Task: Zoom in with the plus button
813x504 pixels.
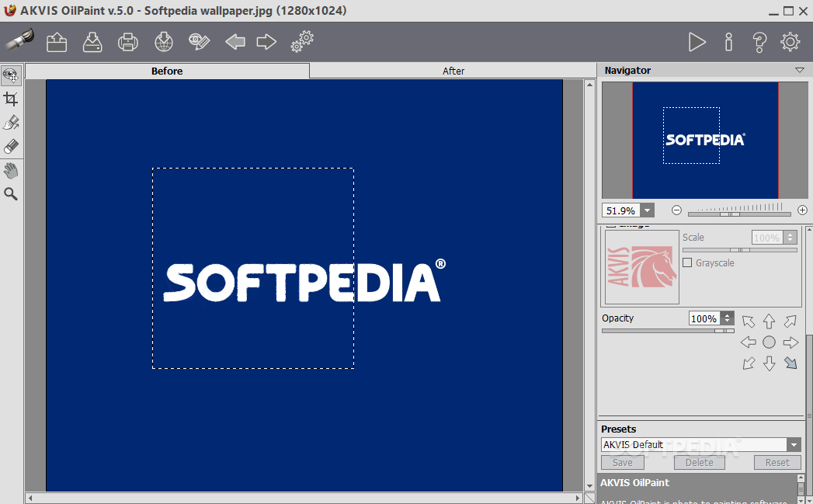Action: pyautogui.click(x=803, y=210)
